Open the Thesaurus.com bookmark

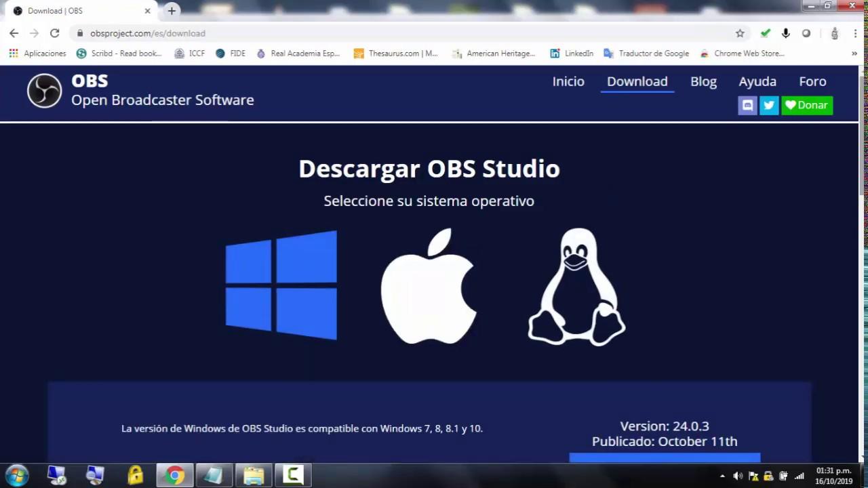coord(396,54)
